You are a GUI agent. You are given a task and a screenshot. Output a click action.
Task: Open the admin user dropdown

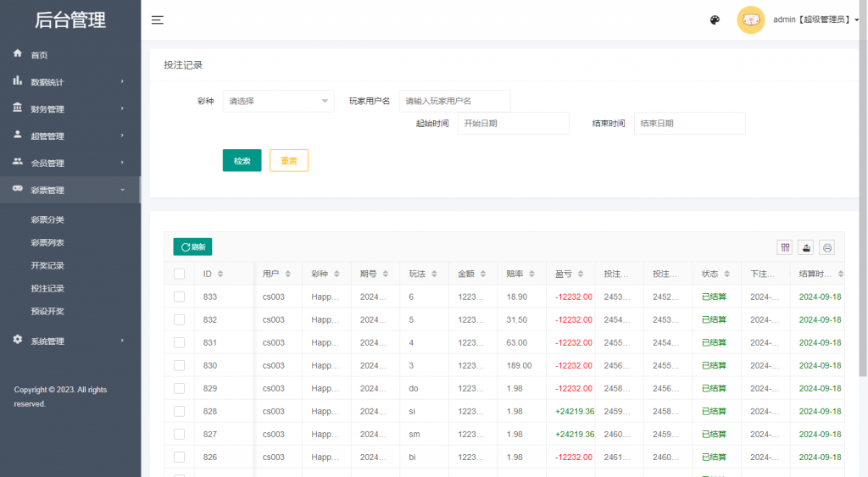[x=815, y=20]
